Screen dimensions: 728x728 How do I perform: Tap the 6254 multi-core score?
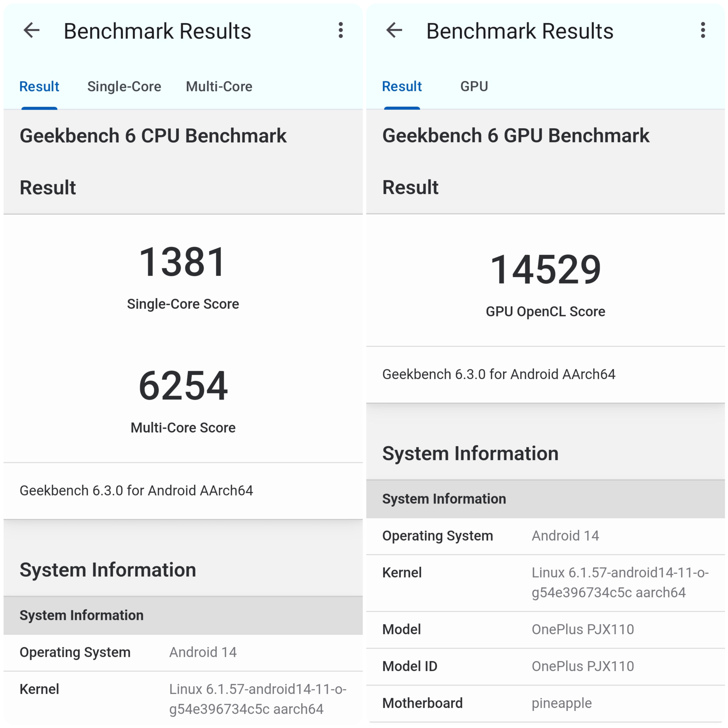click(183, 386)
